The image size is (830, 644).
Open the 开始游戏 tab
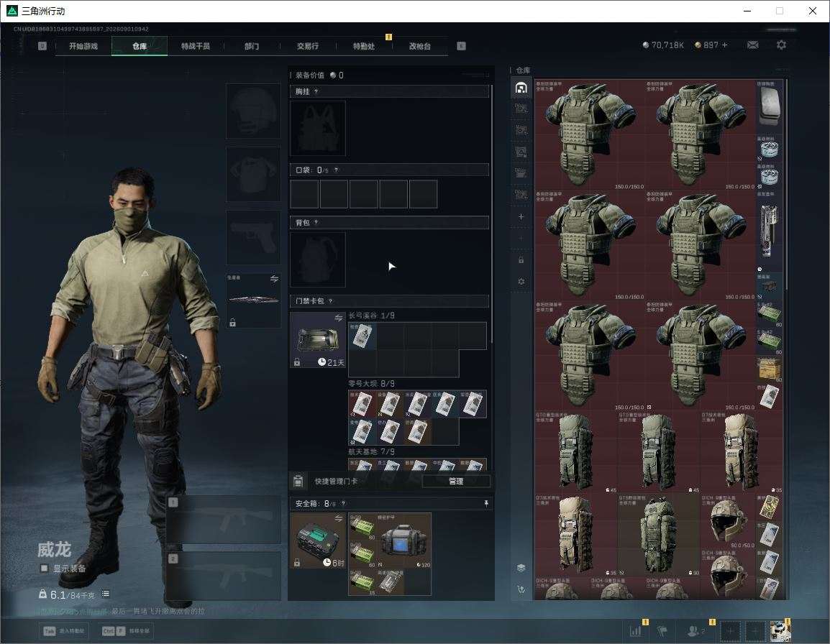point(83,46)
